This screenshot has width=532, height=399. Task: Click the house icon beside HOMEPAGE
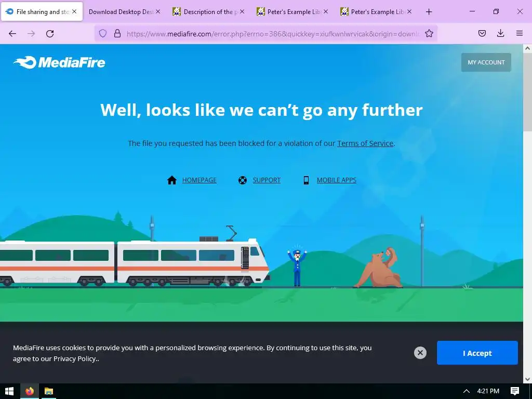[171, 180]
